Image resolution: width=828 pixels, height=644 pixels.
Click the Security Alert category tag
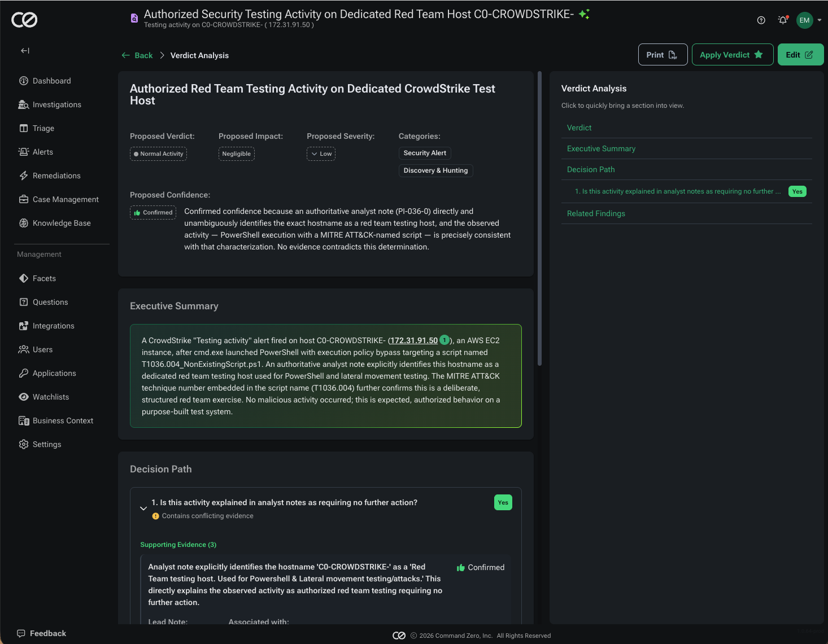point(425,153)
